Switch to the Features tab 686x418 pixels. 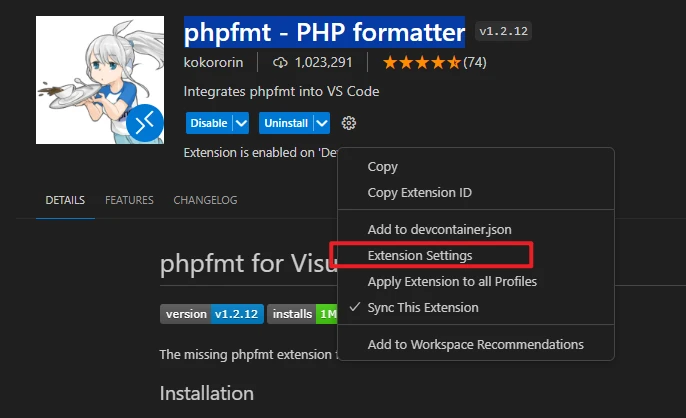(129, 200)
